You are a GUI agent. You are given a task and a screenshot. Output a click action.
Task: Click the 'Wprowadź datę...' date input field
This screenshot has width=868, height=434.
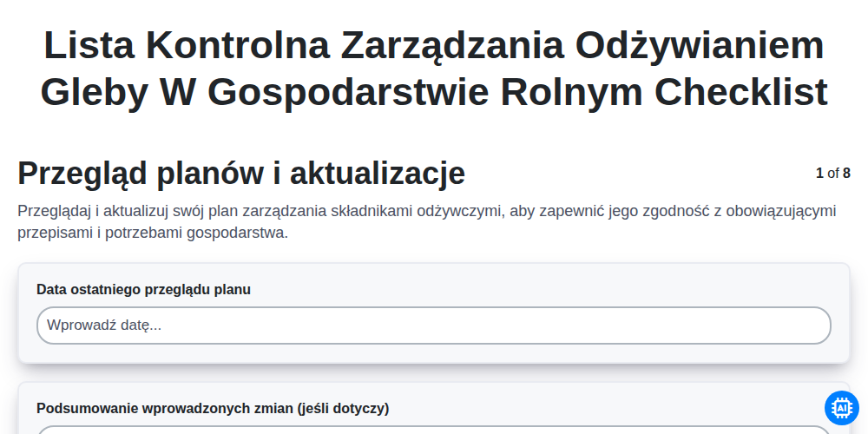434,325
